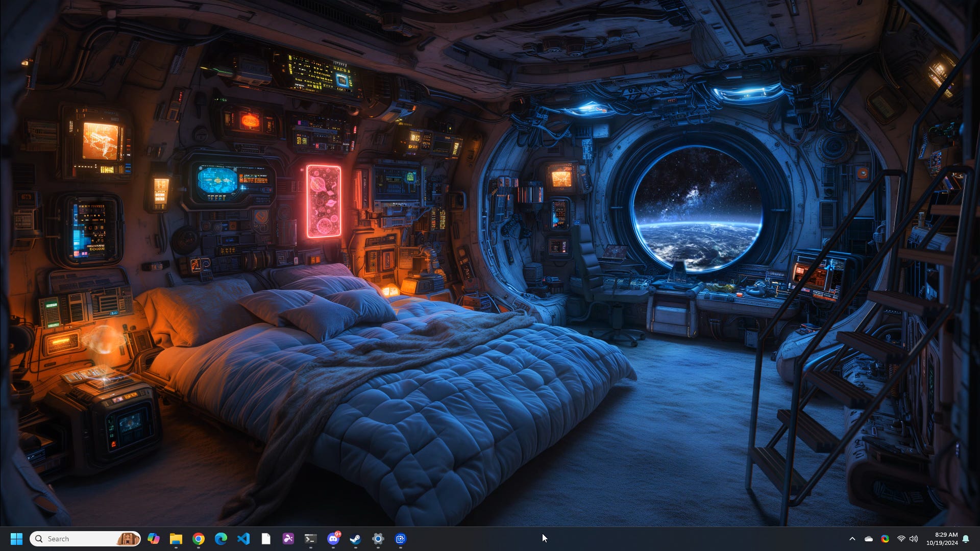The height and width of the screenshot is (551, 980).
Task: Open File Explorer
Action: click(x=177, y=538)
